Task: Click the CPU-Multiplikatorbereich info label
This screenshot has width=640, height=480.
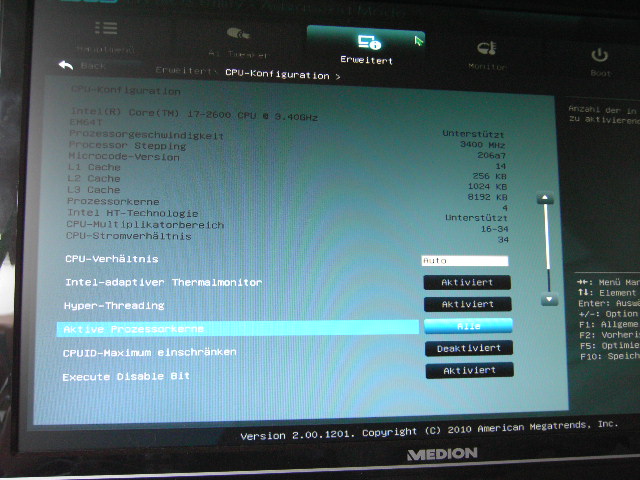Action: tap(145, 225)
